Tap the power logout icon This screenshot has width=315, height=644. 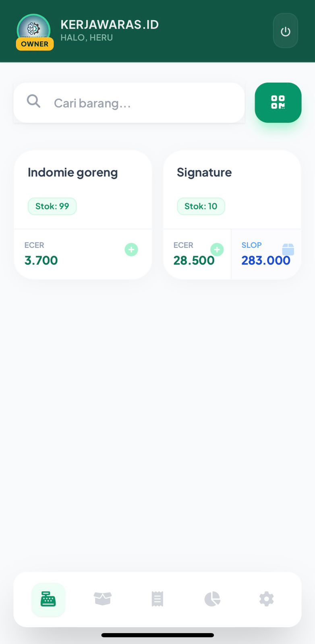pos(286,31)
